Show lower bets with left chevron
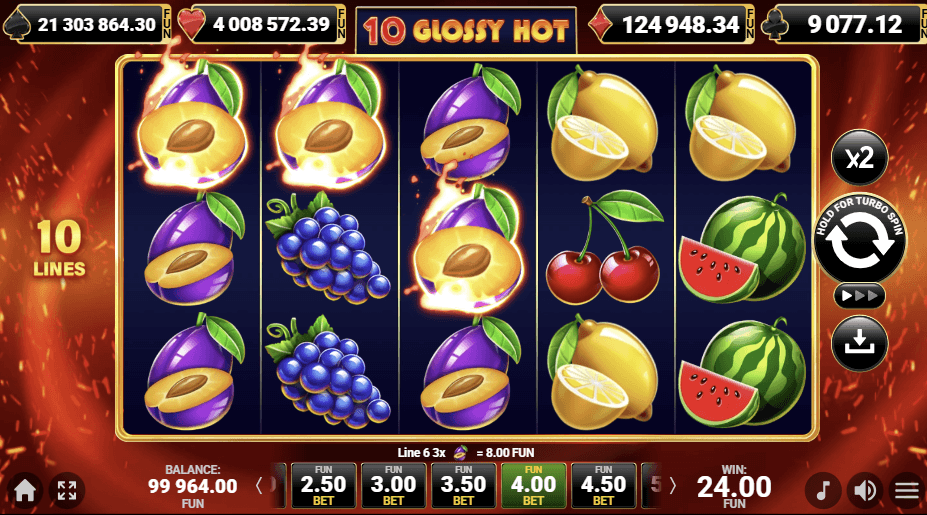927x515 pixels. [x=259, y=486]
